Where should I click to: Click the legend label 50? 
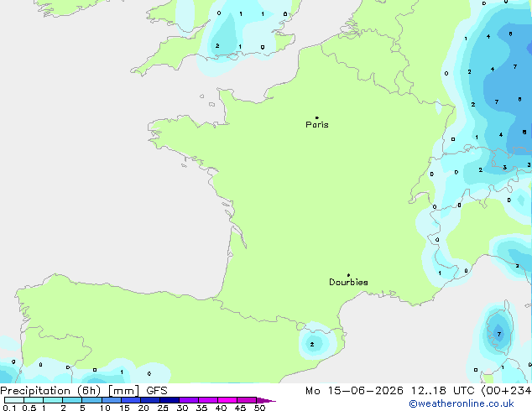259,408
